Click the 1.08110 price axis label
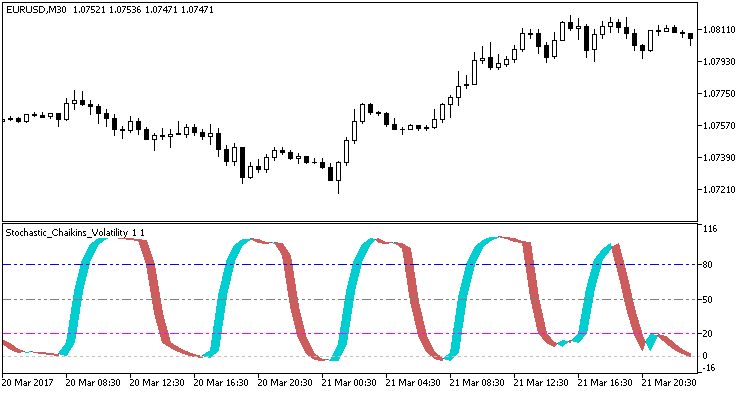Image resolution: width=750 pixels, height=394 pixels. tap(718, 30)
